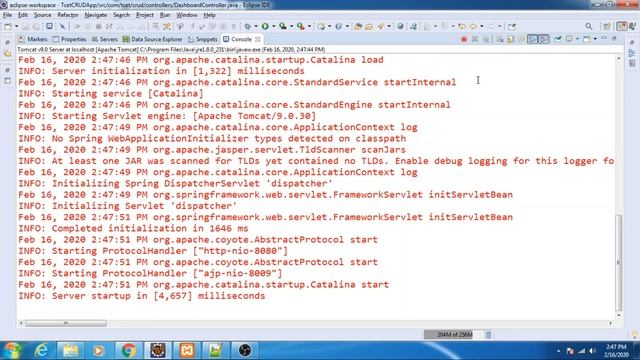Click Back navigation arrow in toolbar
The image size is (640, 360).
tap(473, 27)
